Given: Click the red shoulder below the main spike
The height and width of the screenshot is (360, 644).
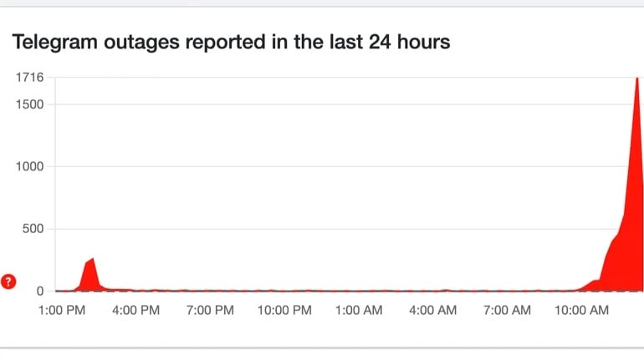Looking at the screenshot, I should point(617,255).
